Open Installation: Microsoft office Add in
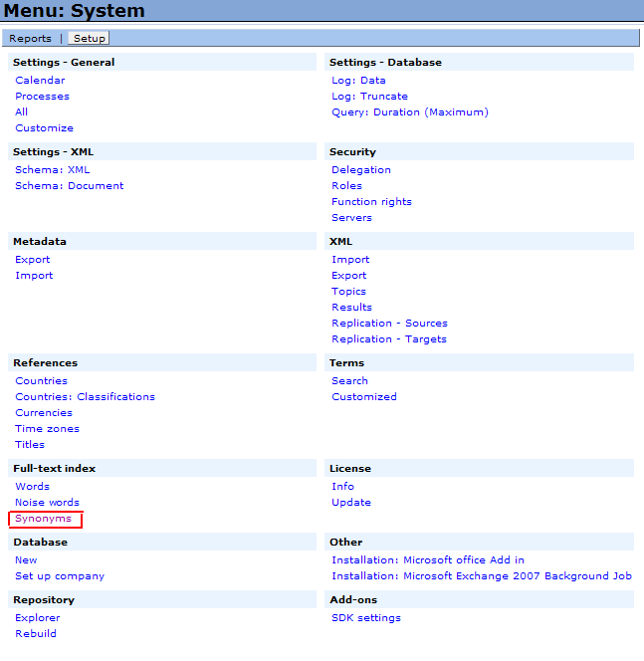The width and height of the screenshot is (644, 661). click(x=427, y=560)
